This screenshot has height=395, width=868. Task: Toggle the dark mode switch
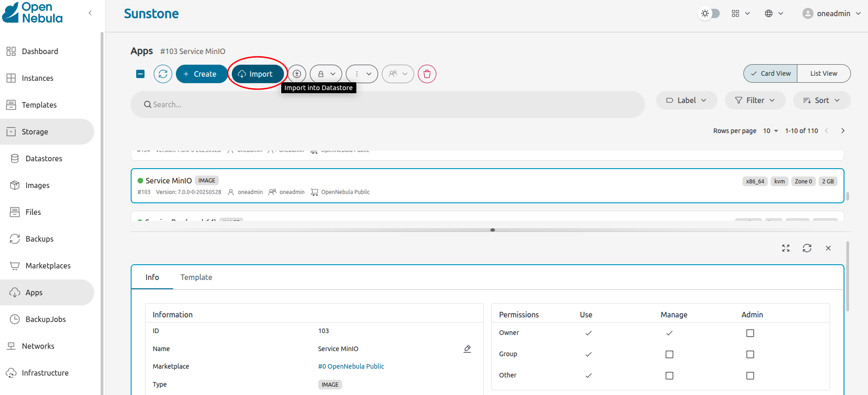tap(710, 13)
